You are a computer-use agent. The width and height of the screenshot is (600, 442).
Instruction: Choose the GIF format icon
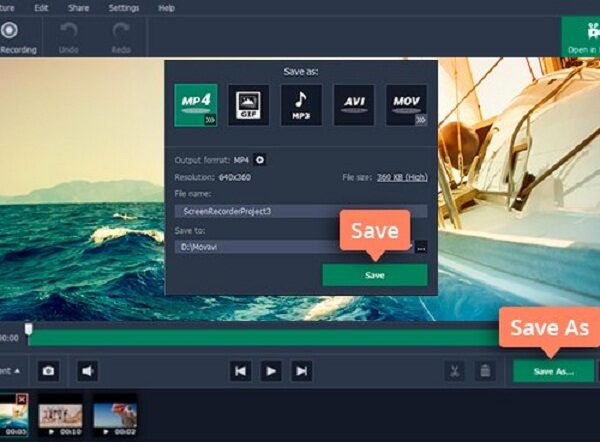click(x=248, y=104)
